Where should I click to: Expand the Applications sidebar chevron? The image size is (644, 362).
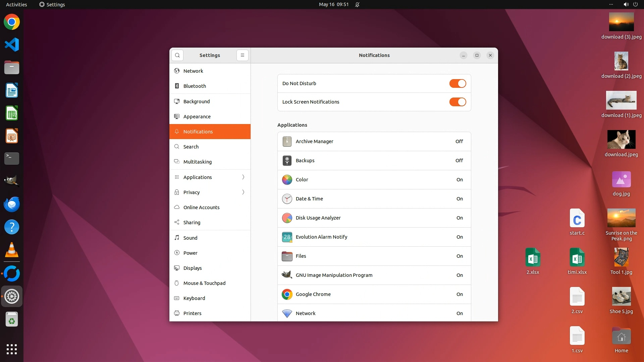243,177
